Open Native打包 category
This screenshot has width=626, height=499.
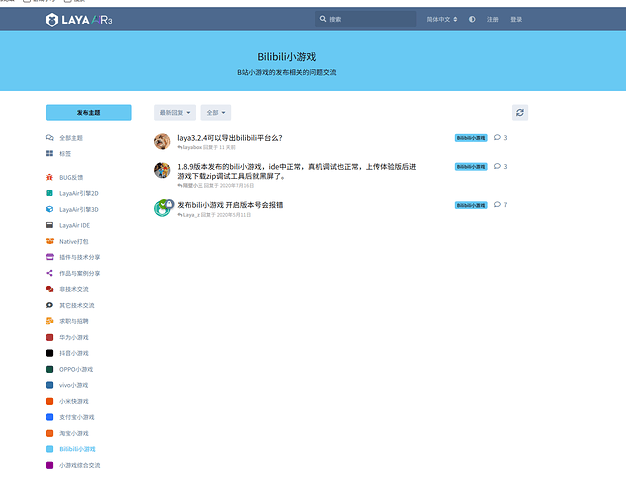click(x=67, y=241)
